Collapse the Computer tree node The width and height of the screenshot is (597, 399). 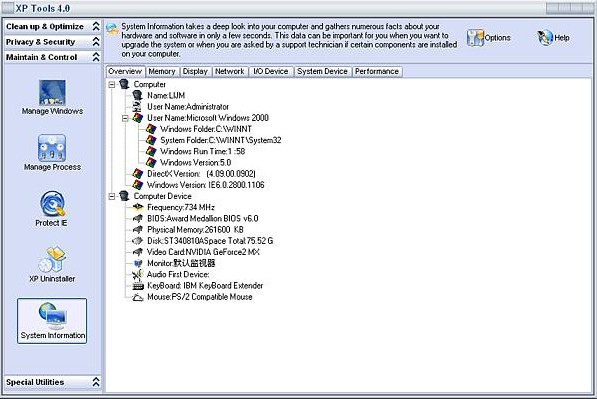point(112,85)
